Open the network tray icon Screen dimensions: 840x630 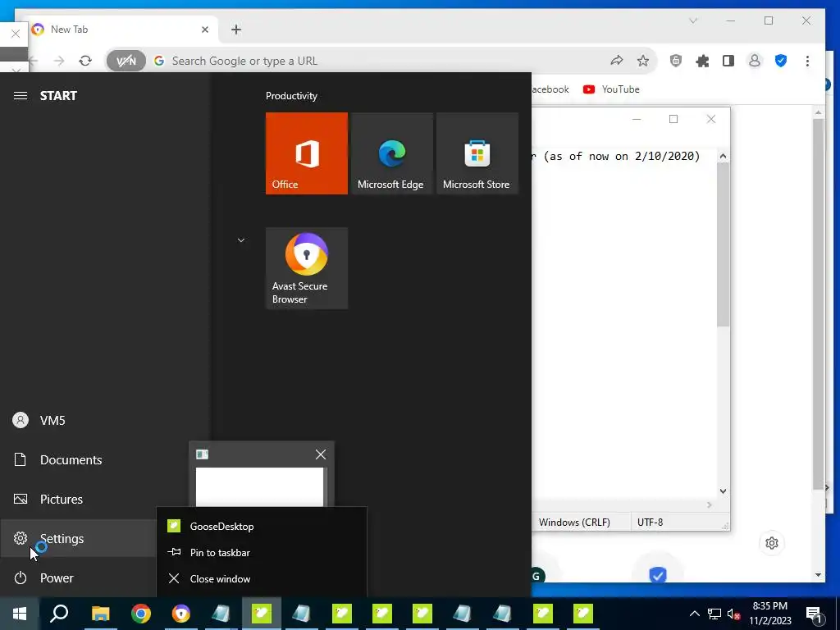714,614
